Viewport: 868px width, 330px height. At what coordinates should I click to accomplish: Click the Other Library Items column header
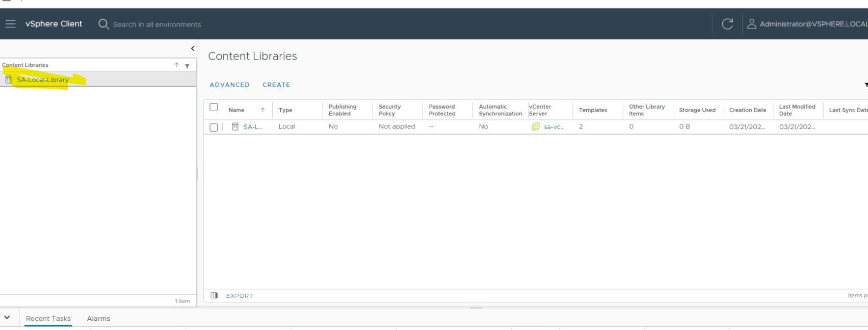[x=647, y=110]
